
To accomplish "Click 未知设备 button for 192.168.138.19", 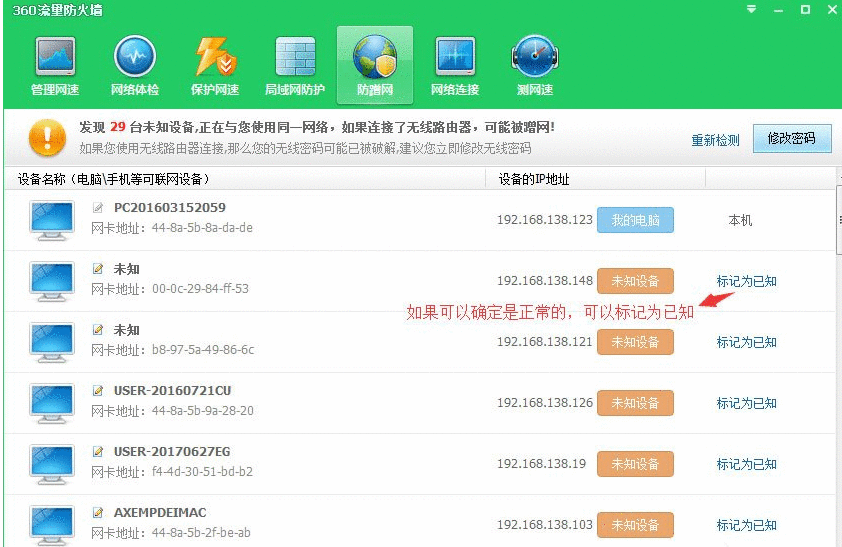I will [635, 464].
